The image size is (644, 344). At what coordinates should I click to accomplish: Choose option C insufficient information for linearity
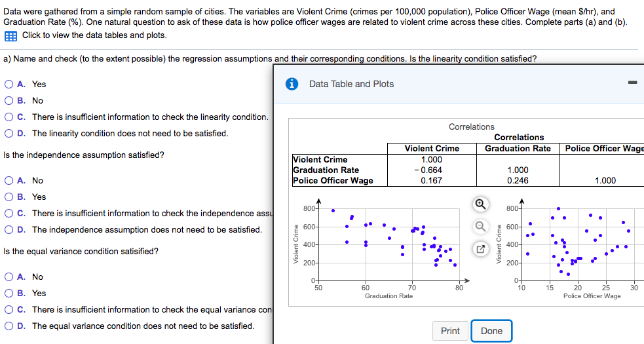[x=9, y=117]
